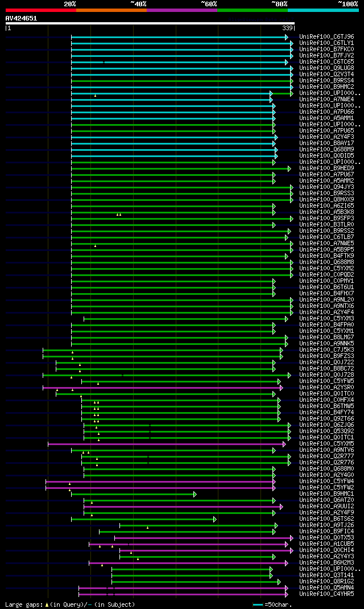Select the UniRef100_B8AY17 label
This screenshot has width=364, height=609.
[326, 143]
